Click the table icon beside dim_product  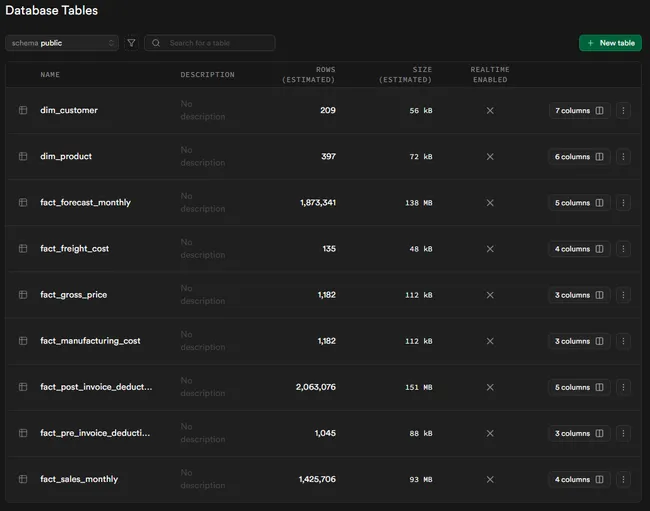(x=23, y=156)
